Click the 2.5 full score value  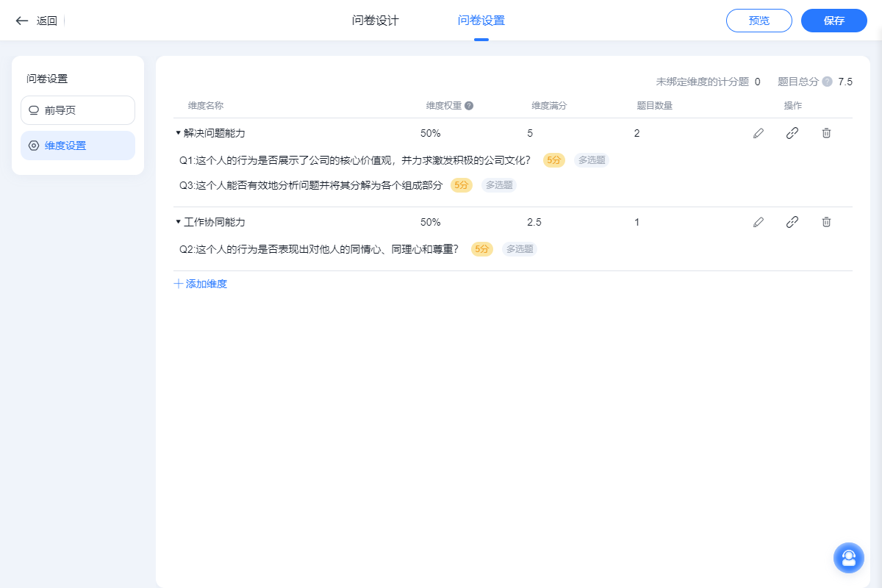534,222
